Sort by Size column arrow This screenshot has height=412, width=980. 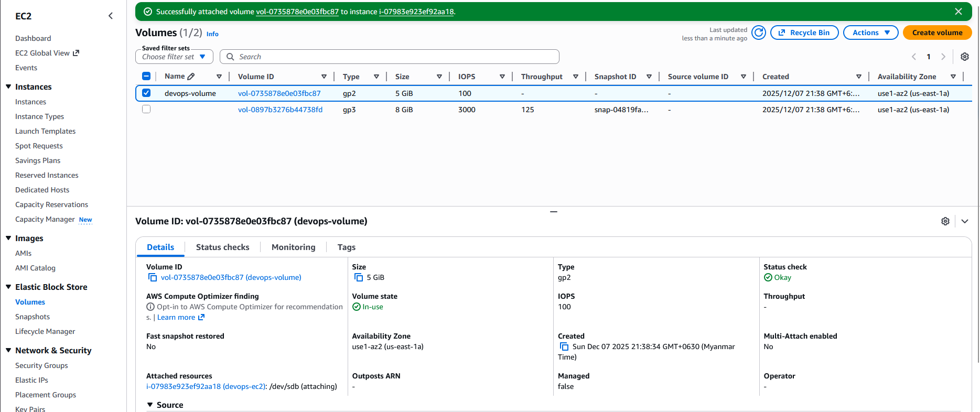tap(439, 77)
